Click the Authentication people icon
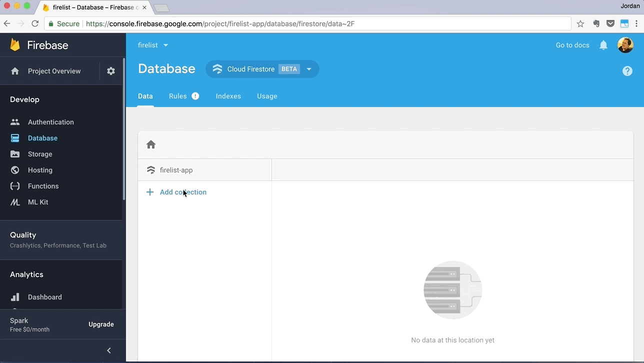The width and height of the screenshot is (644, 363). [15, 122]
